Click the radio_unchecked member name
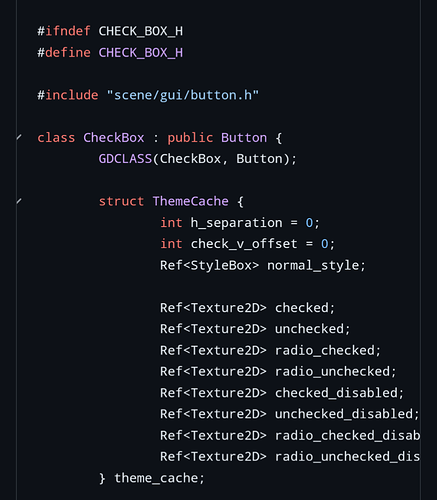The image size is (437, 500). [332, 371]
